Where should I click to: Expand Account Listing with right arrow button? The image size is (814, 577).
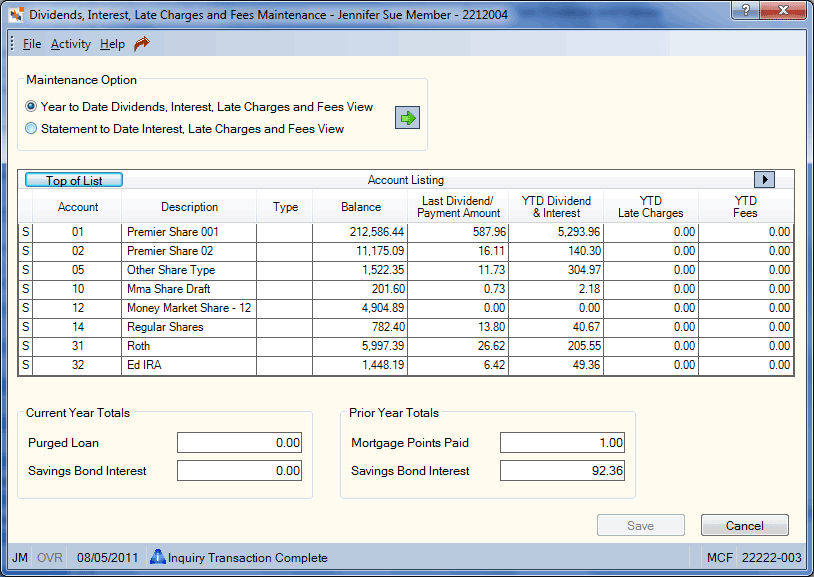[764, 180]
